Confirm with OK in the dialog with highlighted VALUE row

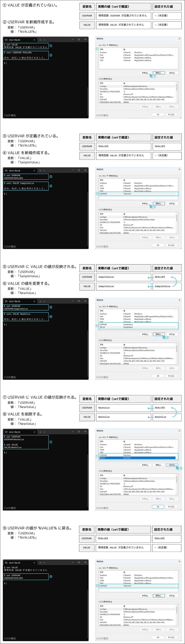[158, 506]
